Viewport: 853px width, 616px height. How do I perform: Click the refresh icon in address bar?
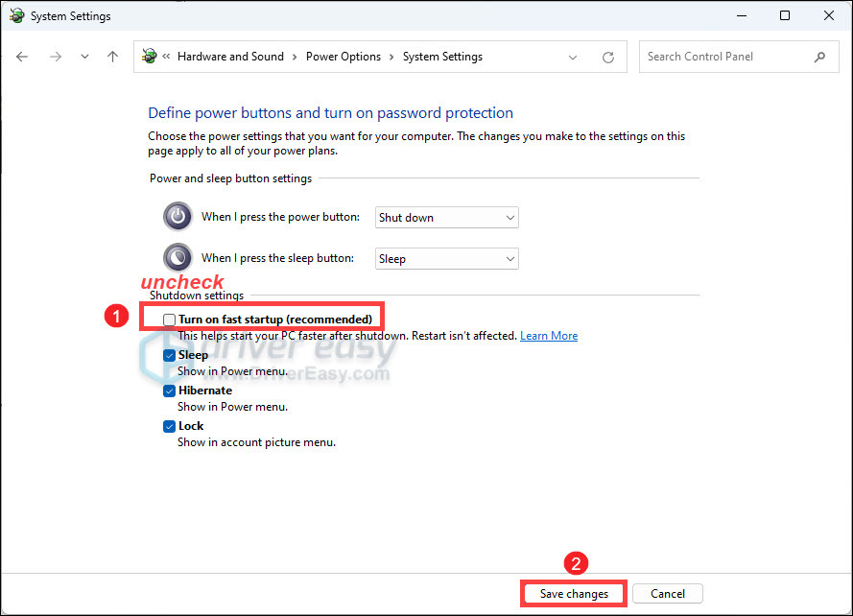click(608, 57)
